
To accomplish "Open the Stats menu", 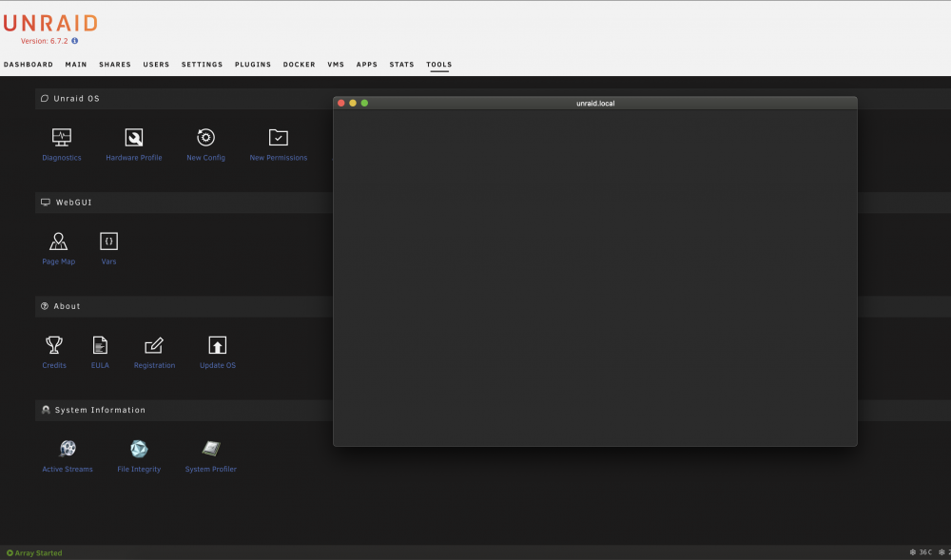I will pos(401,65).
